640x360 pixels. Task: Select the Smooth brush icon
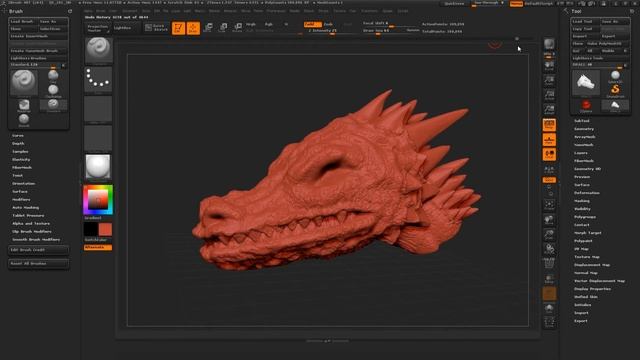(x=24, y=120)
